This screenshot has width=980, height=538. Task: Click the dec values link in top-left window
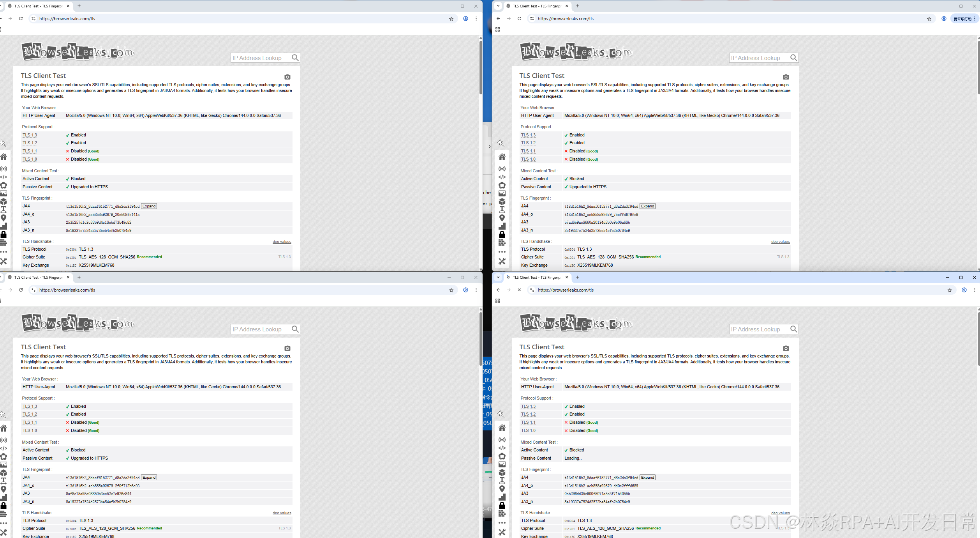(x=282, y=242)
